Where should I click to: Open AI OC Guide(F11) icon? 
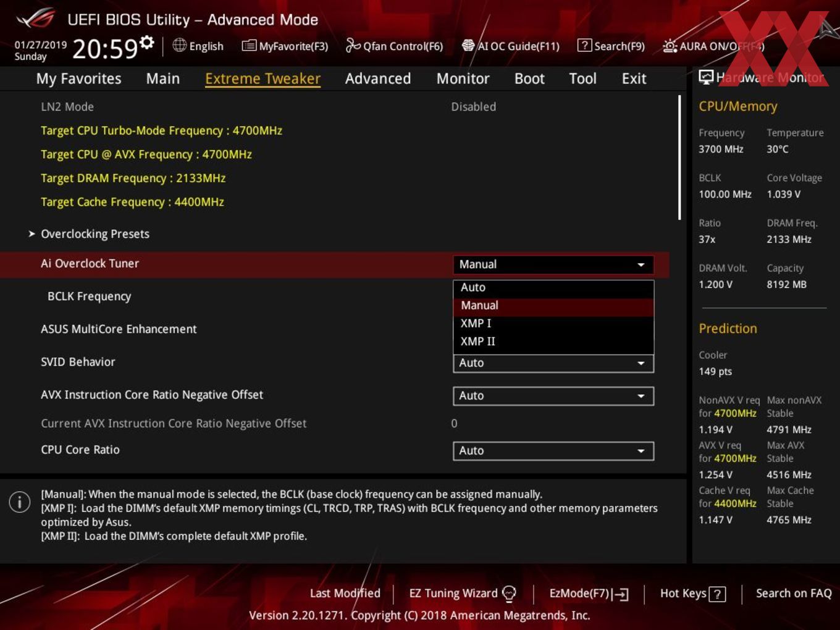coord(468,46)
